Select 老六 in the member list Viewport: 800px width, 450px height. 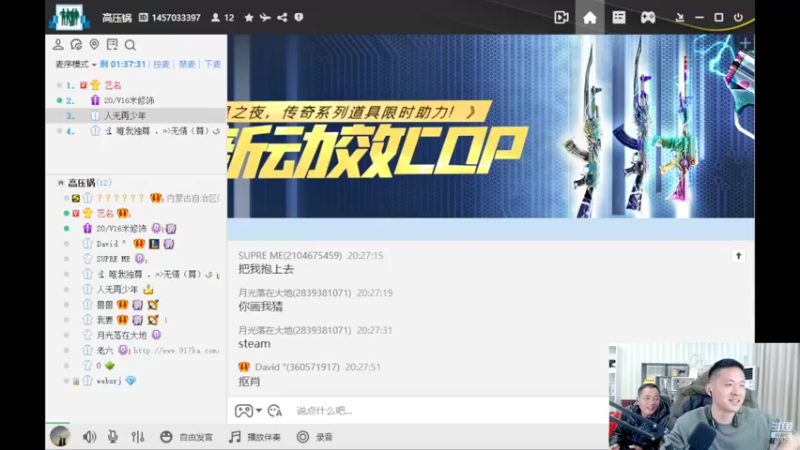[136, 351]
